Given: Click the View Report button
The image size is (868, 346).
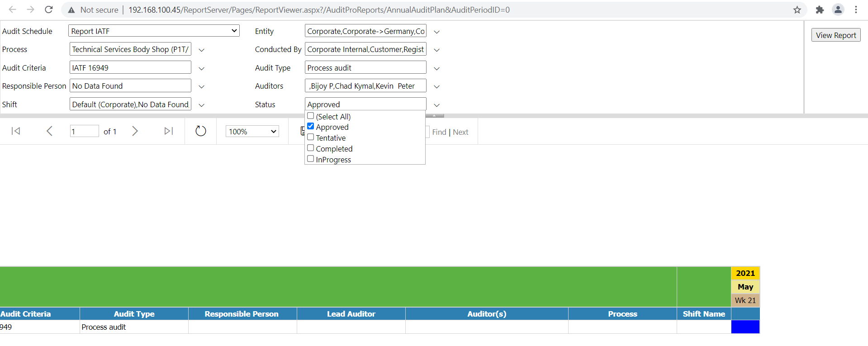Looking at the screenshot, I should pos(836,35).
